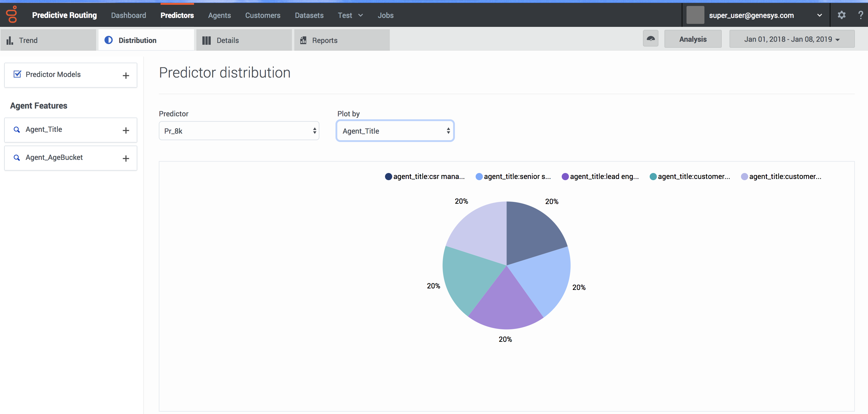Expand Agent_AgeBucket feature with plus icon
Image resolution: width=868 pixels, height=414 pixels.
pyautogui.click(x=126, y=158)
